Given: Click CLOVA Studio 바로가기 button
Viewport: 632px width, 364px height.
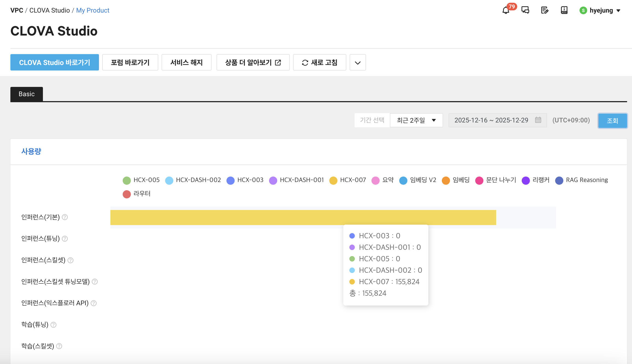Looking at the screenshot, I should pos(55,63).
